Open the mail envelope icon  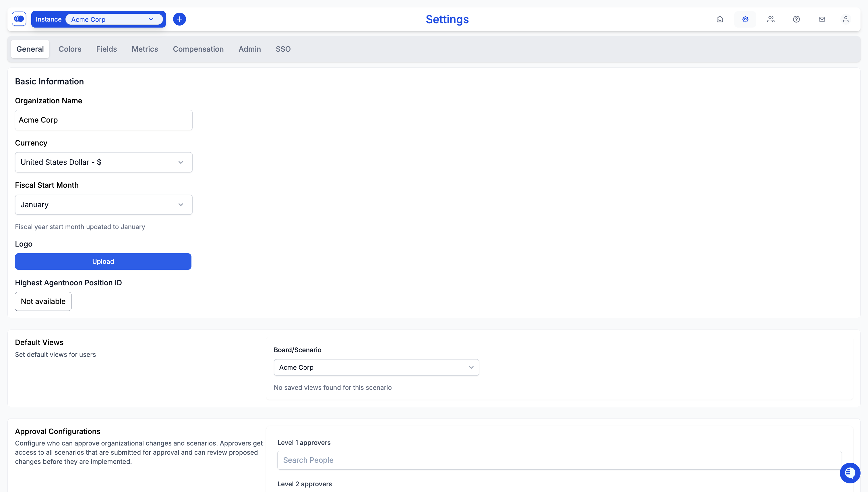pos(822,19)
